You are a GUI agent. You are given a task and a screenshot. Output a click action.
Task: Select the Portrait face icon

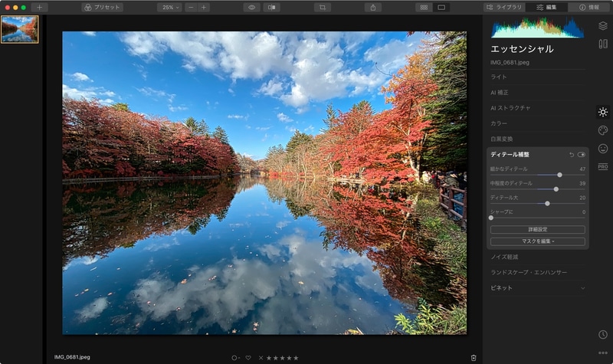tap(603, 149)
